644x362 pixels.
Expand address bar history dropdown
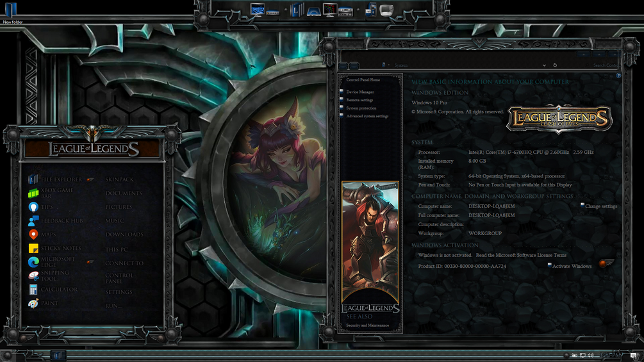click(544, 65)
